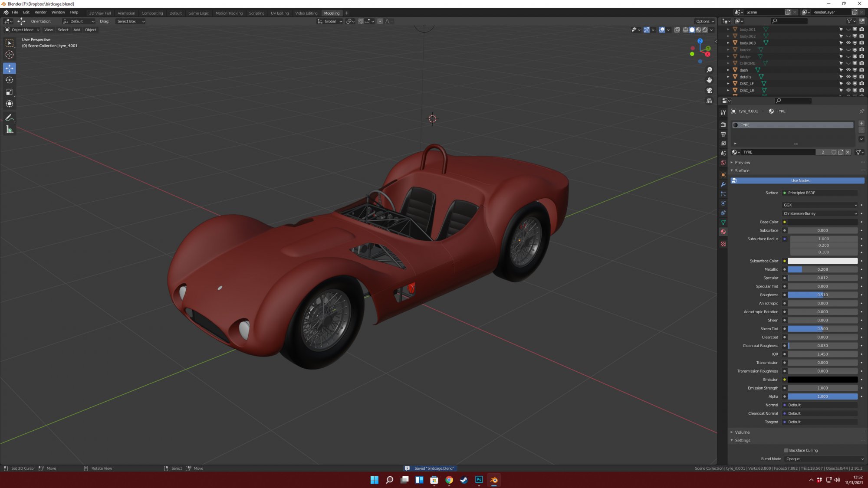Remove the material slot with the minus button
Viewport: 868px width, 488px height.
tap(861, 130)
